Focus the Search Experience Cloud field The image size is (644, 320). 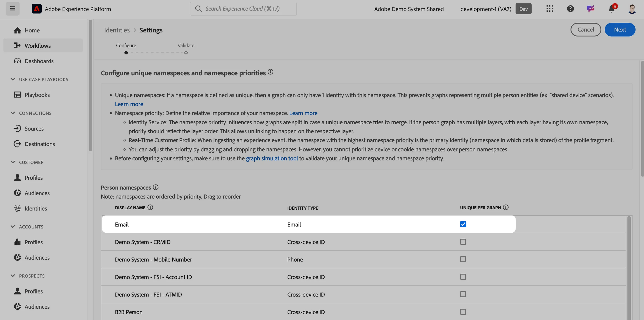pyautogui.click(x=243, y=9)
